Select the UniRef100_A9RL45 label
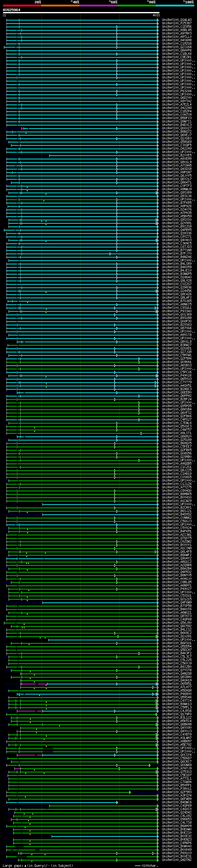 [177, 30]
